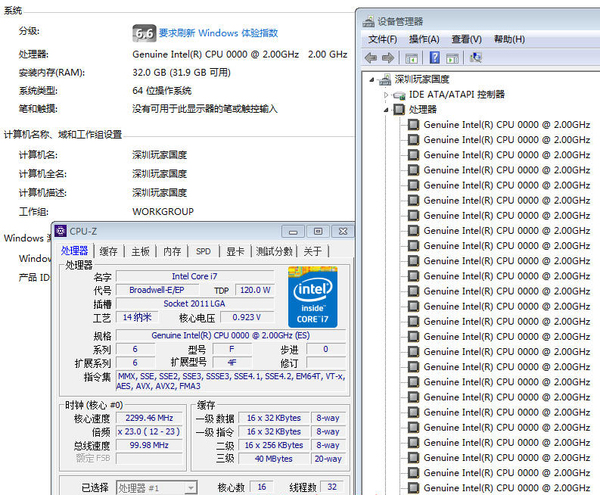Click the Broadwell-E/EP codename value
Viewport: 600px width, 495px height.
pyautogui.click(x=157, y=290)
